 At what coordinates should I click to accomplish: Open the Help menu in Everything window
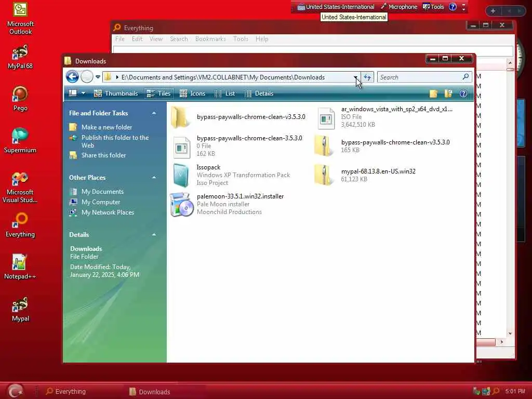pos(262,39)
